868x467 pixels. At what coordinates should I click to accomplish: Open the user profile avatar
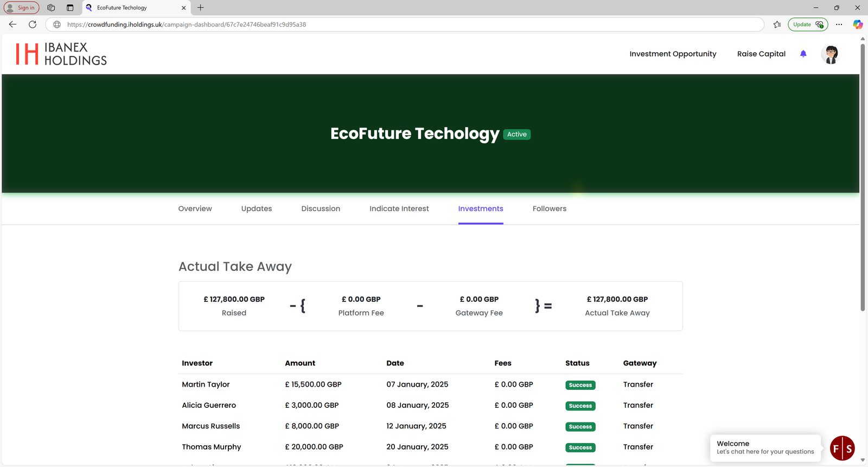[x=831, y=54]
